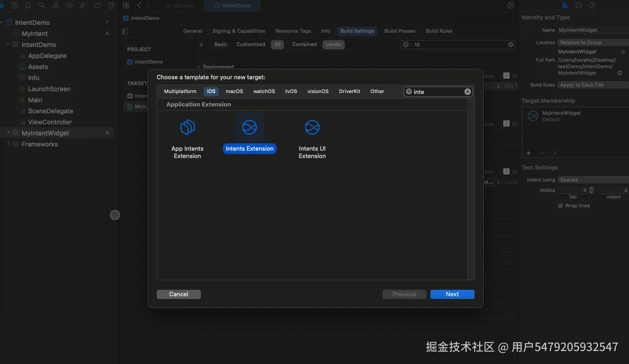Open the Report navigator list icon
The width and height of the screenshot is (629, 364).
(111, 5)
